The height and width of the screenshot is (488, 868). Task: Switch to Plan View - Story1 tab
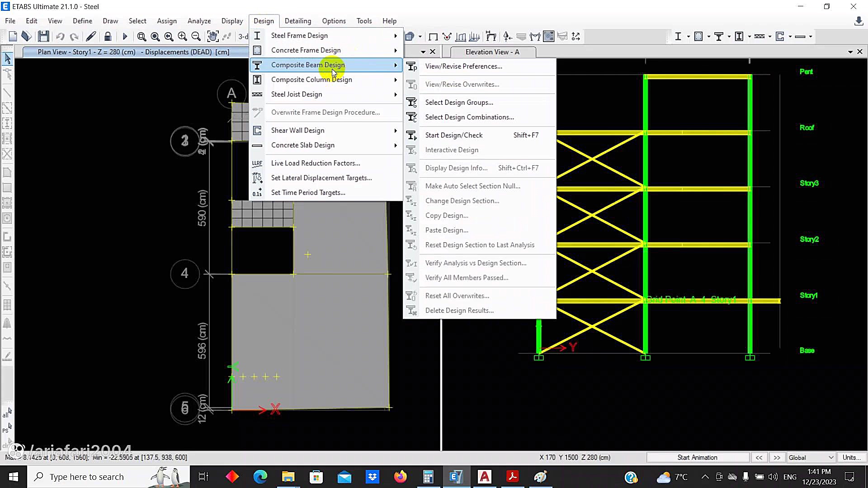pyautogui.click(x=133, y=52)
